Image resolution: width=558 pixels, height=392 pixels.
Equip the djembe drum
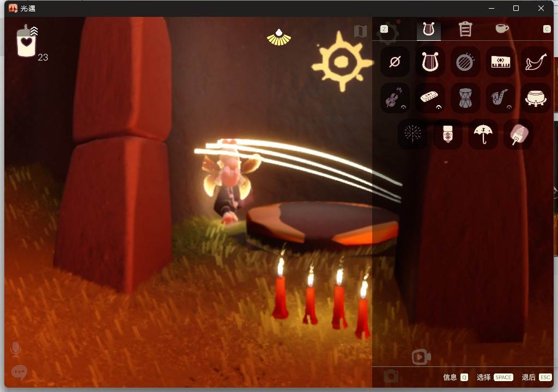pyautogui.click(x=465, y=98)
